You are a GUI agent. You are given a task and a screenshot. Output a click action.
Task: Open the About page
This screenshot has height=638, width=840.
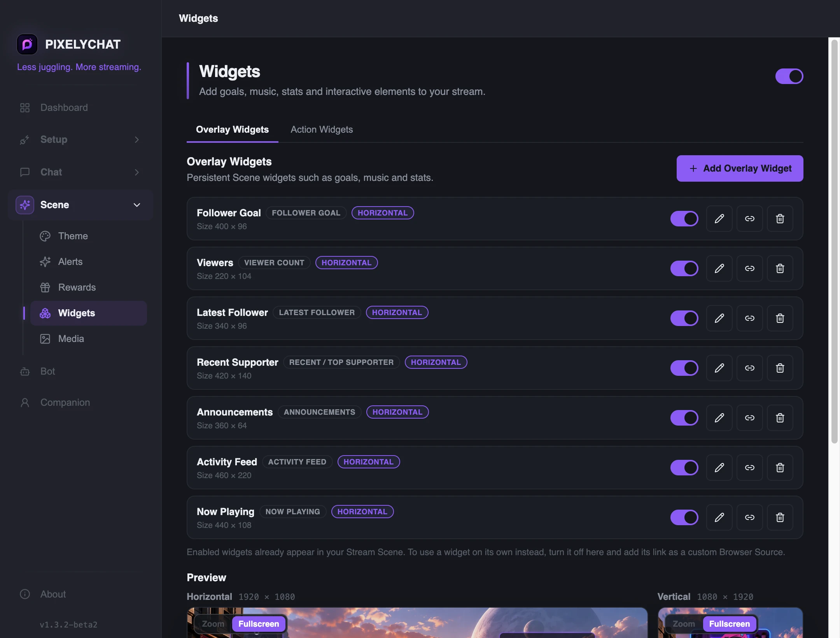coord(80,594)
